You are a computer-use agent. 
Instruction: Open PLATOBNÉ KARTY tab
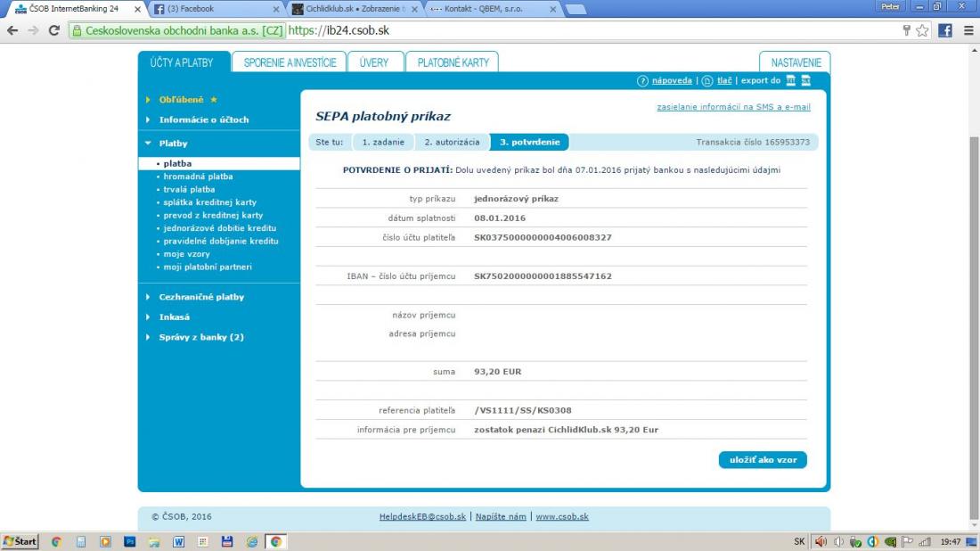(x=453, y=62)
